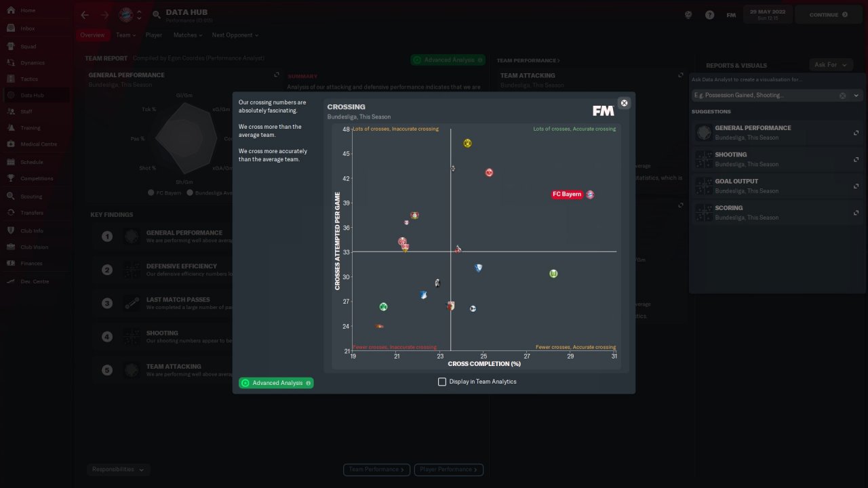Open the Inbox sidebar icon
Screen dimensions: 868x488
[12, 28]
